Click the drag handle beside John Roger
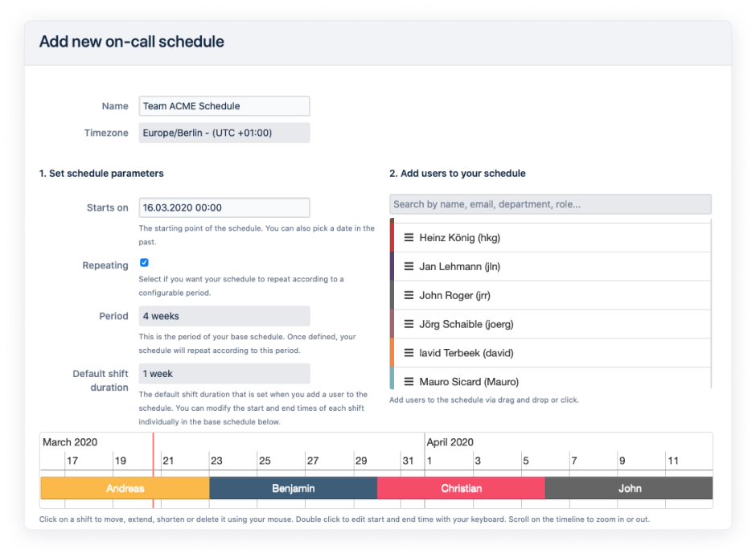Viewport: 756px width, 558px height. coord(409,295)
